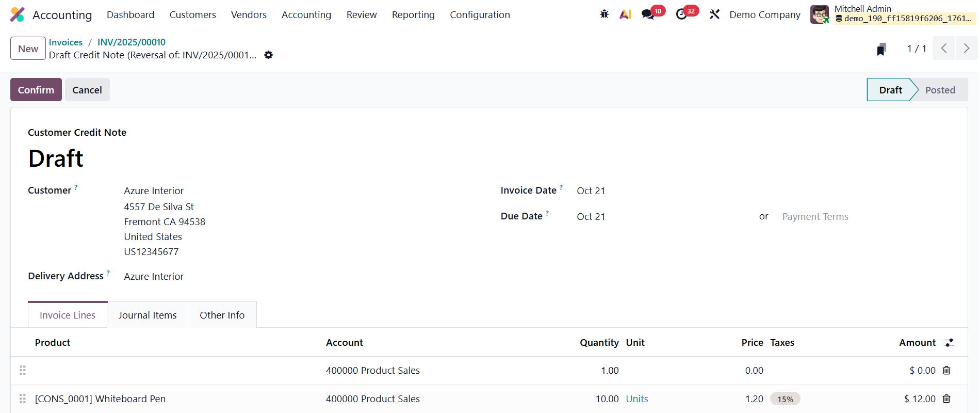Image resolution: width=980 pixels, height=413 pixels.
Task: Open the debug bug icon menu
Action: coord(604,14)
